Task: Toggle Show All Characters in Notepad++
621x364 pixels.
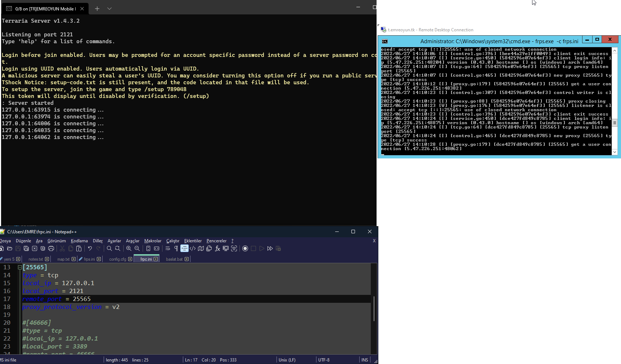Action: pos(176,248)
